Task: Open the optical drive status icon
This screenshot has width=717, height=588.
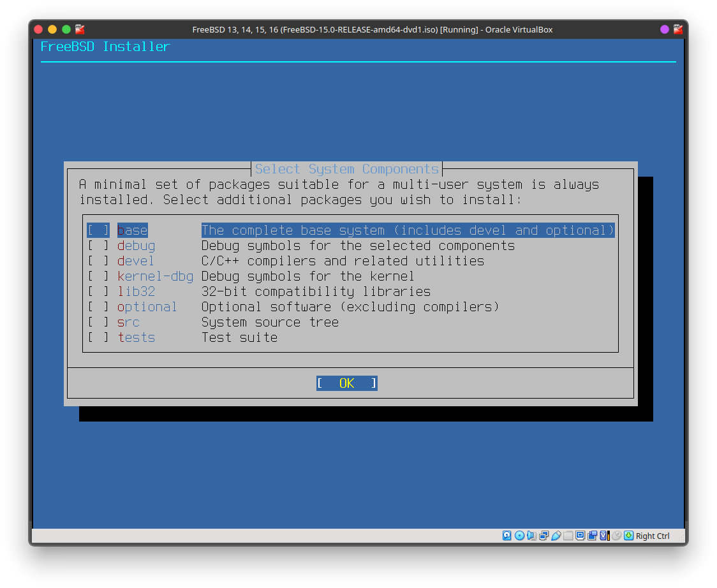Action: [519, 536]
